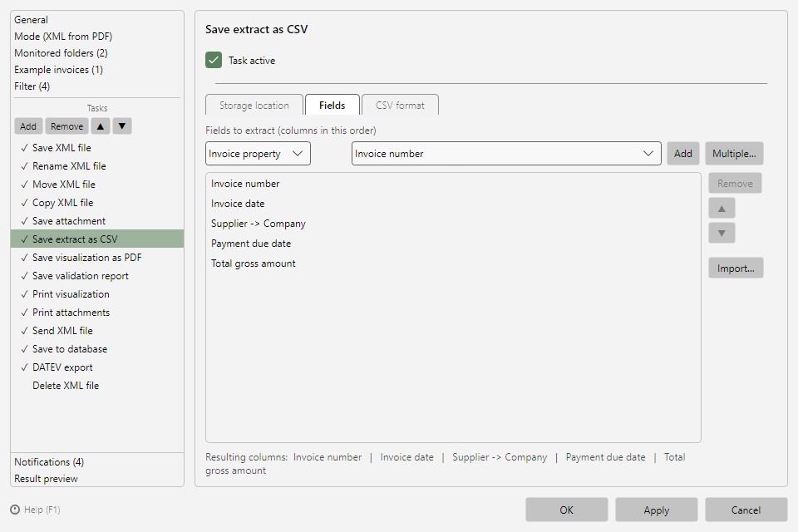Click the Apply button
The width and height of the screenshot is (798, 532).
(x=657, y=510)
